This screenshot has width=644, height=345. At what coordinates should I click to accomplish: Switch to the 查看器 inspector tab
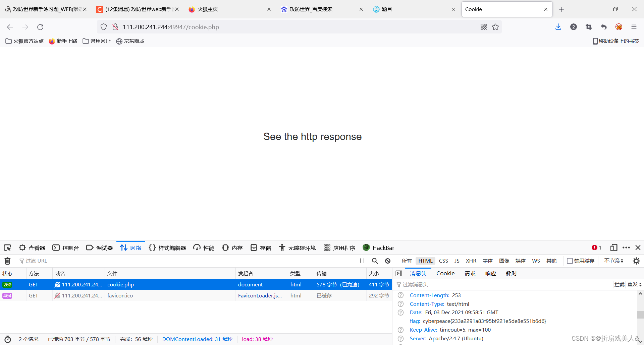[x=32, y=248]
